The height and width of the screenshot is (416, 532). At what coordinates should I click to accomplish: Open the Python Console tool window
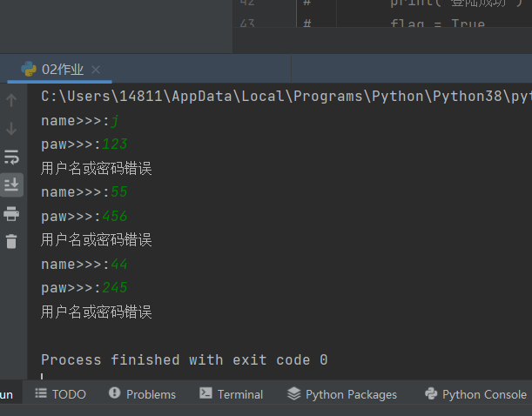475,394
